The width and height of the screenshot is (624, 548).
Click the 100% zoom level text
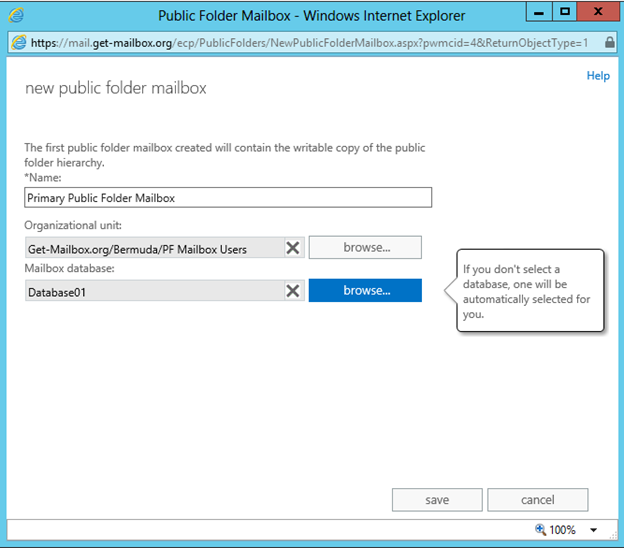(562, 530)
